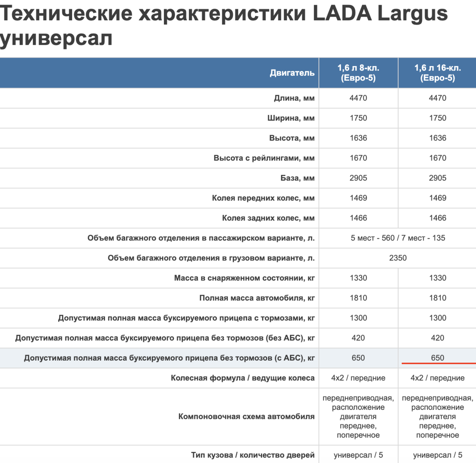Click the underlined 650 trailer mass value
This screenshot has width=476, height=463.
click(x=437, y=358)
